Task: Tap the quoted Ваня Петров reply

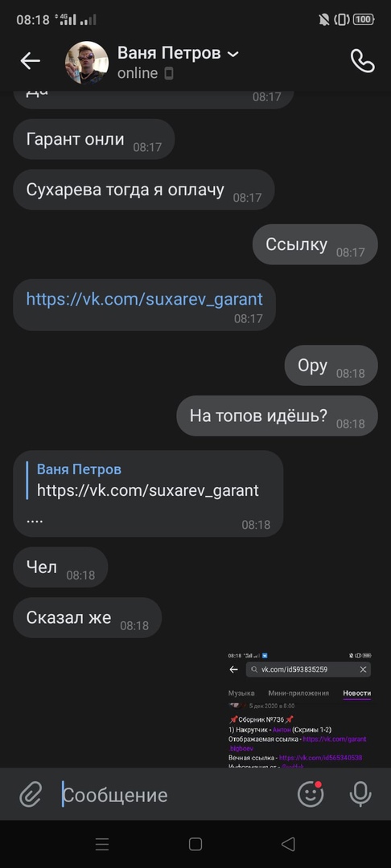Action: pyautogui.click(x=148, y=480)
